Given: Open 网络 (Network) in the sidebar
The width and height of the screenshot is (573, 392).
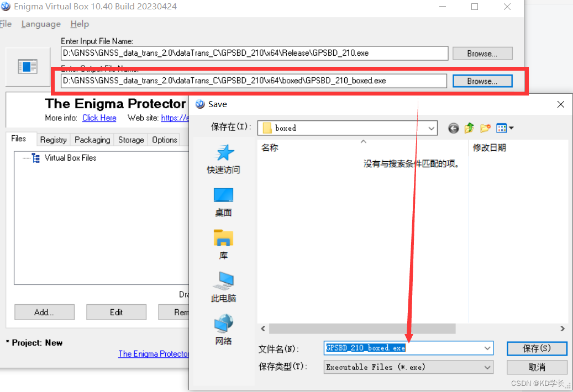Looking at the screenshot, I should [x=223, y=326].
